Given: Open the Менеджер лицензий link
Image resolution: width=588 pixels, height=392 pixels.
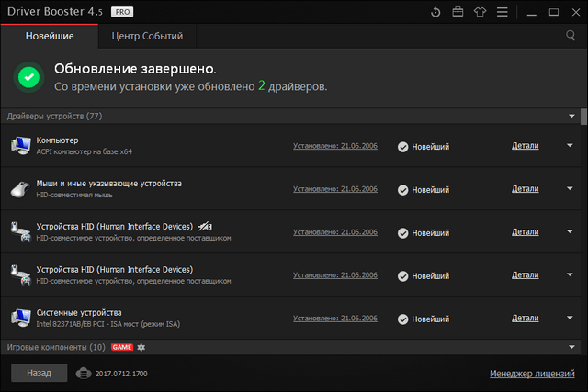Looking at the screenshot, I should click(x=533, y=374).
